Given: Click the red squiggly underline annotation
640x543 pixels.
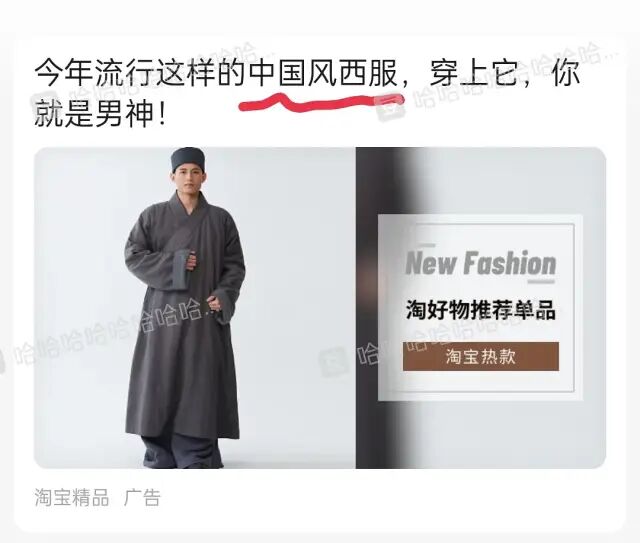Looking at the screenshot, I should (321, 102).
